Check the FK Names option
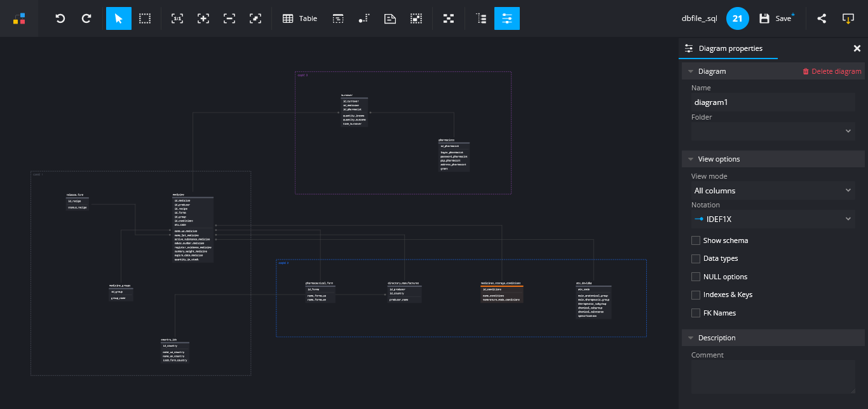 point(696,312)
